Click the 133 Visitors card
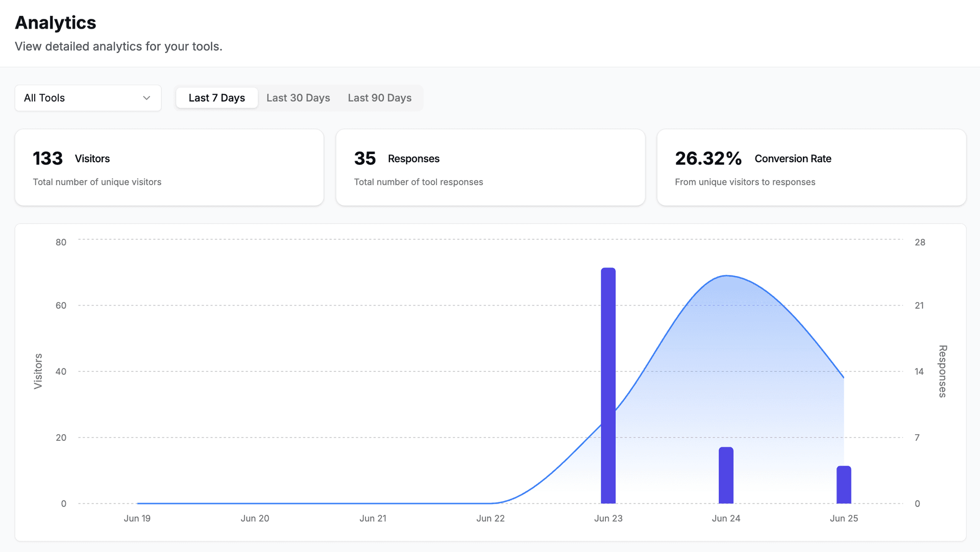Viewport: 980px width, 552px height. pyautogui.click(x=169, y=167)
